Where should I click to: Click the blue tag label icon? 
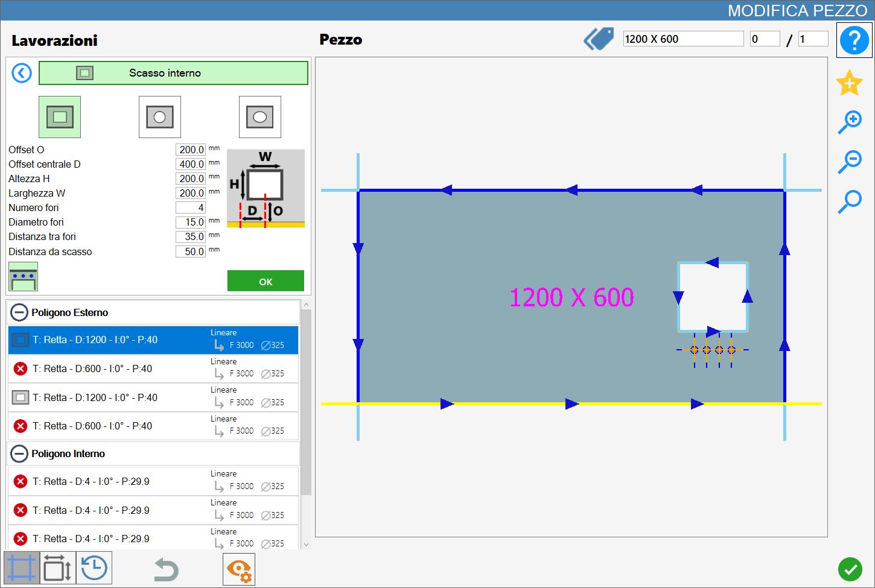(599, 39)
